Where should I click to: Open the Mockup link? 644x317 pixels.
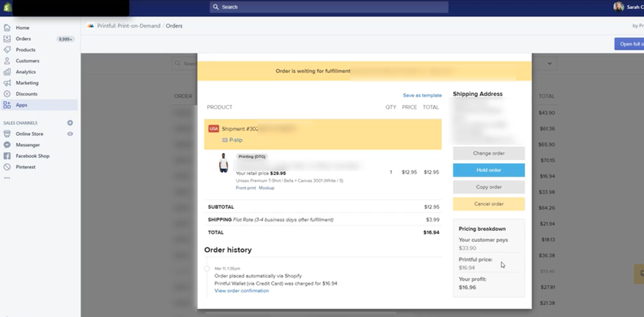267,188
